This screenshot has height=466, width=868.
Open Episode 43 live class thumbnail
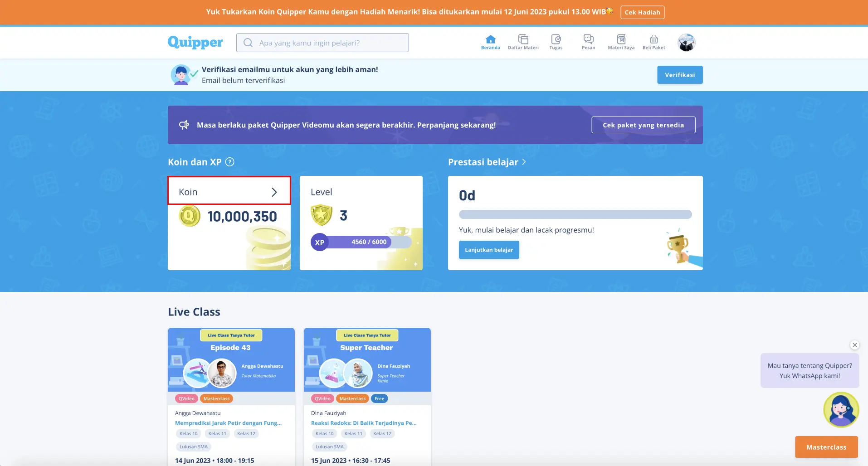tap(231, 359)
